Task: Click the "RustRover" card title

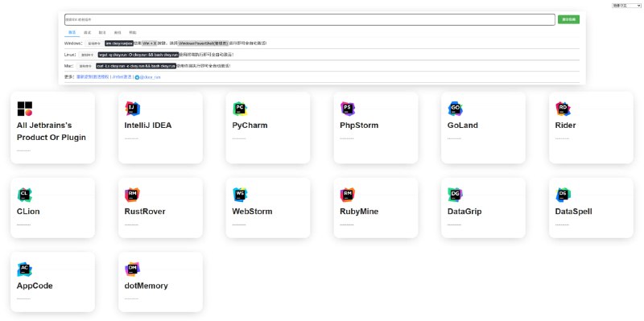Action: click(145, 212)
